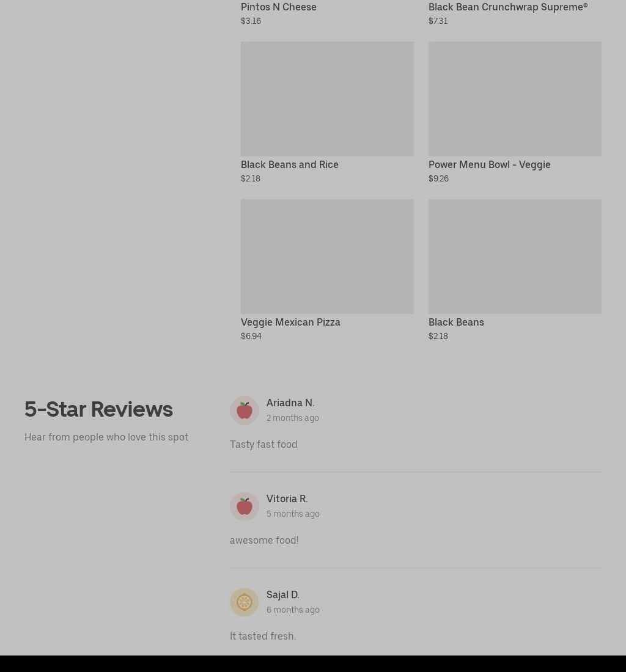Click Vitoria R.'s apple avatar icon
Viewport: 626px width, 672px height.
point(245,506)
